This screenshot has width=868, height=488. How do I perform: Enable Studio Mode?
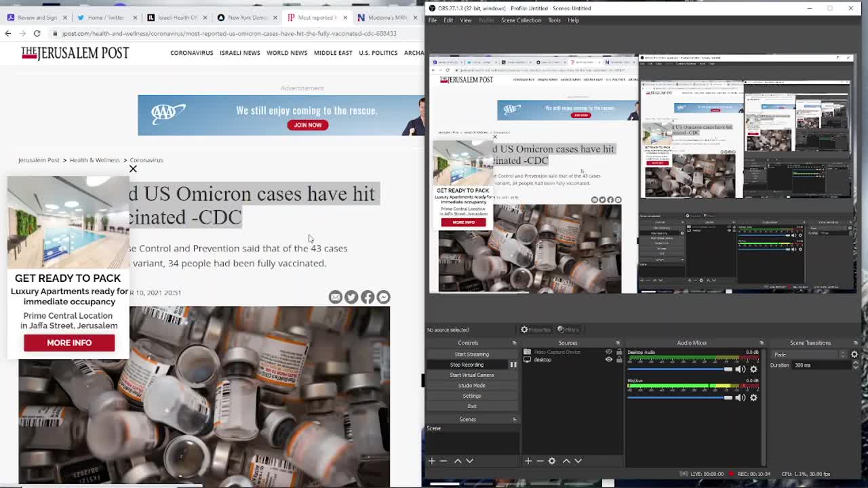[472, 386]
